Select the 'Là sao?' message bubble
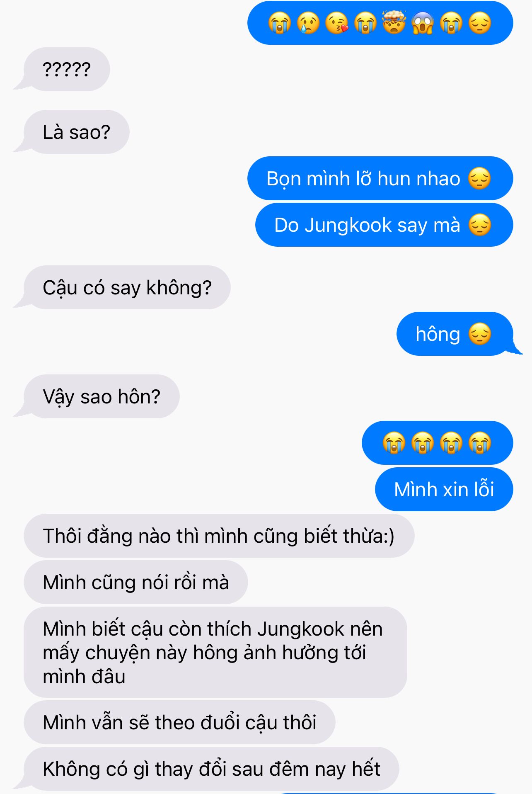532x794 pixels. click(77, 132)
